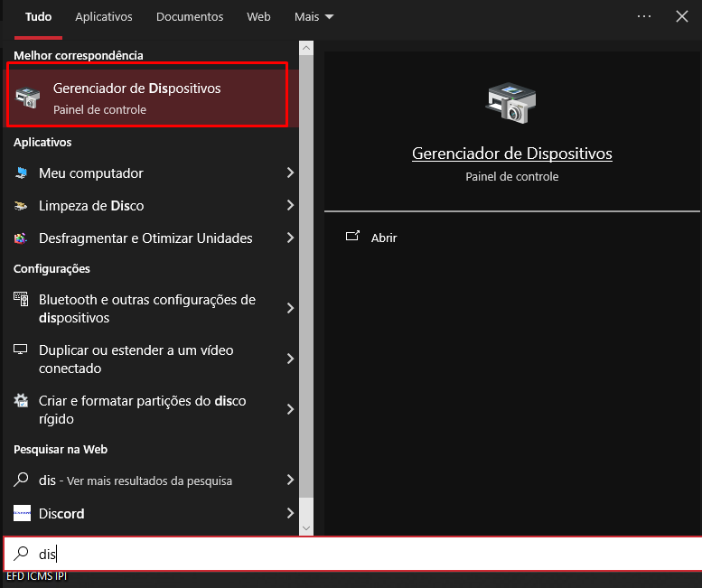This screenshot has height=588, width=702.
Task: Click the Abrir open icon
Action: (x=352, y=236)
